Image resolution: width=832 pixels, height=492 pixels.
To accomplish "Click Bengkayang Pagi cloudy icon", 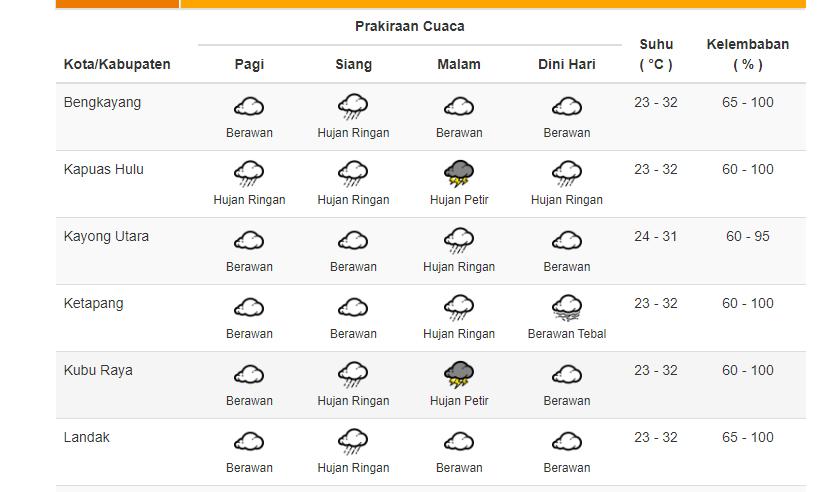I will click(x=249, y=106).
